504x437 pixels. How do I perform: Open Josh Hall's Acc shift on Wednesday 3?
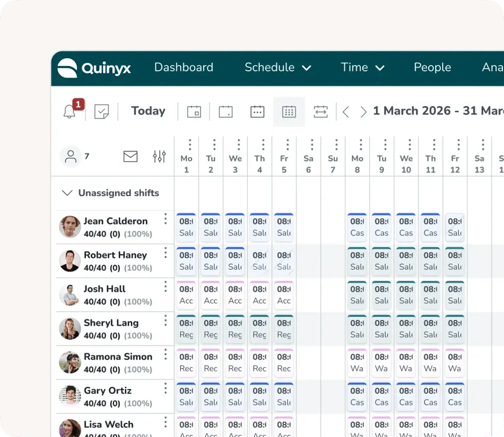click(235, 295)
